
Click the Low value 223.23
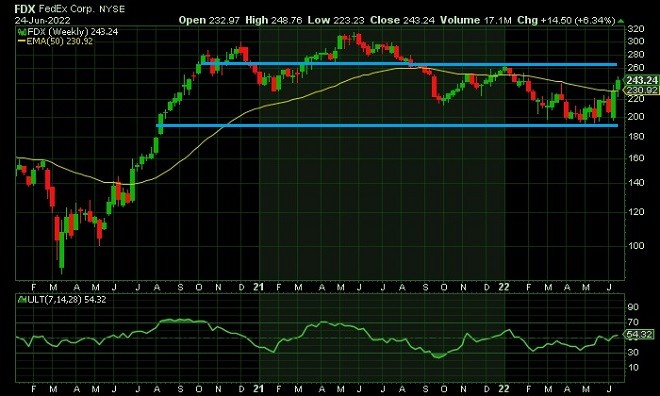[349, 20]
